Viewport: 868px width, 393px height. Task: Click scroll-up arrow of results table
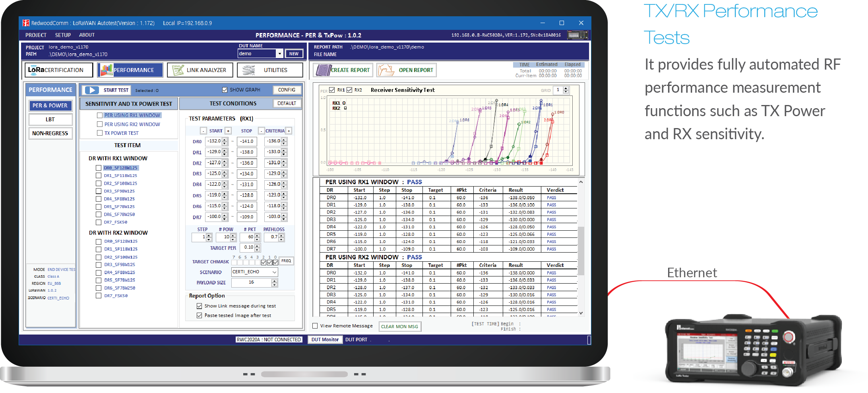click(581, 182)
